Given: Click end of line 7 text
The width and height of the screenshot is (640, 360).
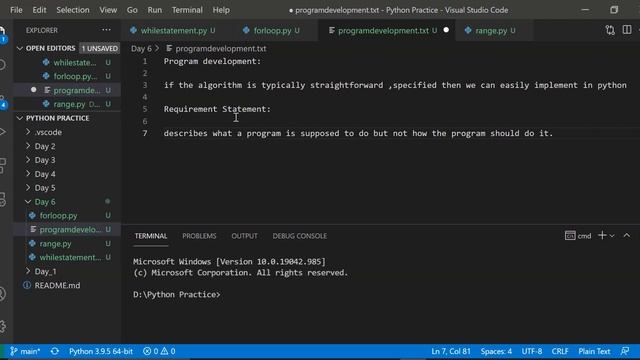Looking at the screenshot, I should tap(554, 133).
